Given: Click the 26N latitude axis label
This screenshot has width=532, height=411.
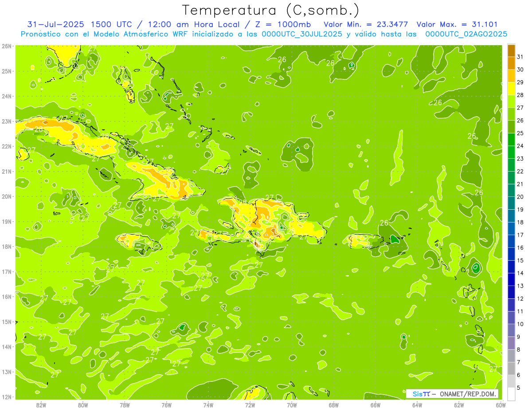Looking at the screenshot, I should pyautogui.click(x=7, y=46).
